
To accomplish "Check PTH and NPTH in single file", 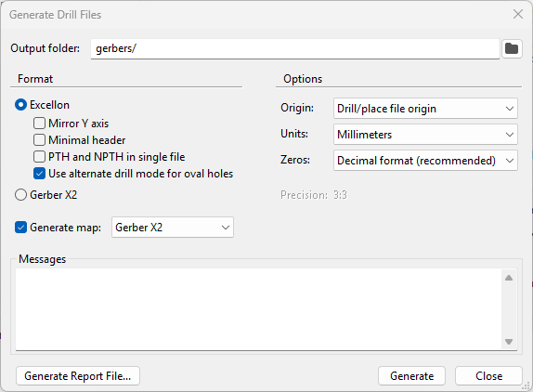I will 39,157.
